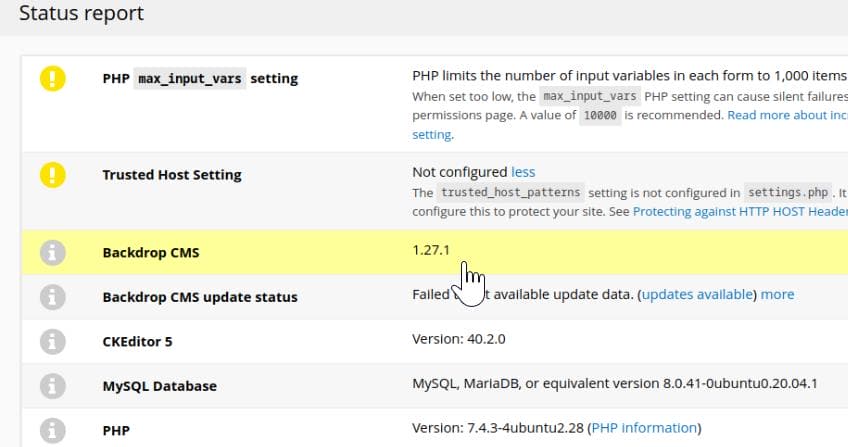
Task: Follow the Read more about max_input_vars link
Action: 787,115
